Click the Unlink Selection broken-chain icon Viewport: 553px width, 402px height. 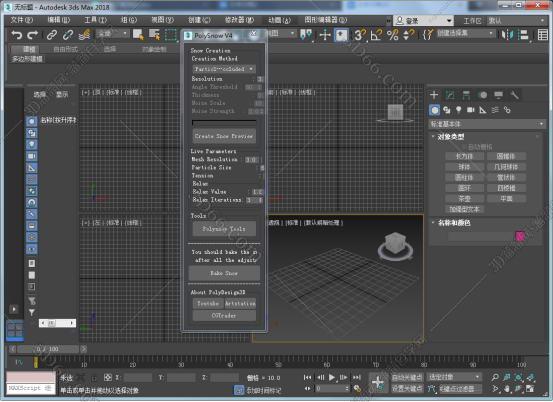[68, 35]
